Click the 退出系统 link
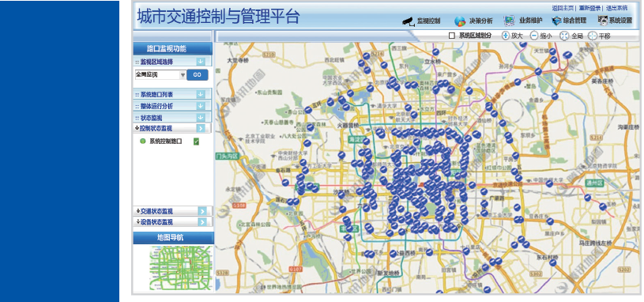 coord(617,8)
